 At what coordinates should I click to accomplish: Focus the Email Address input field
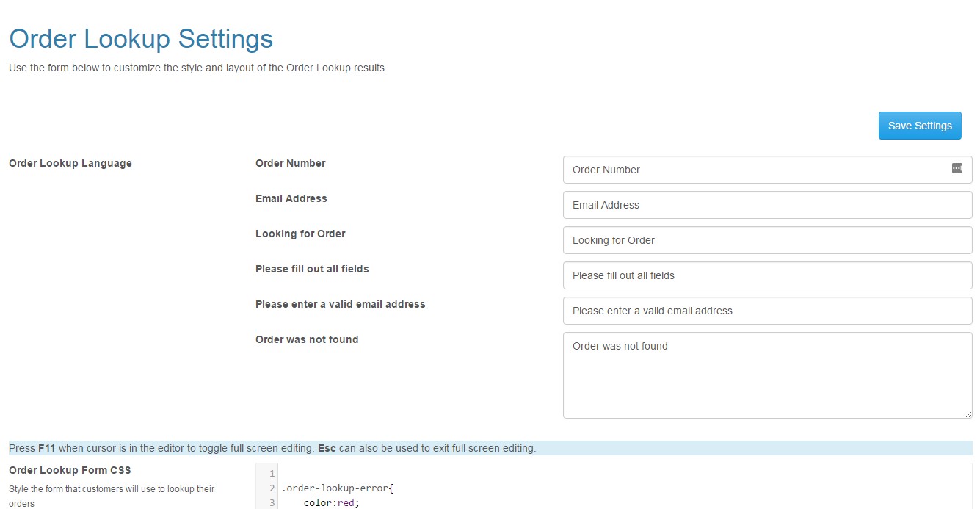767,205
